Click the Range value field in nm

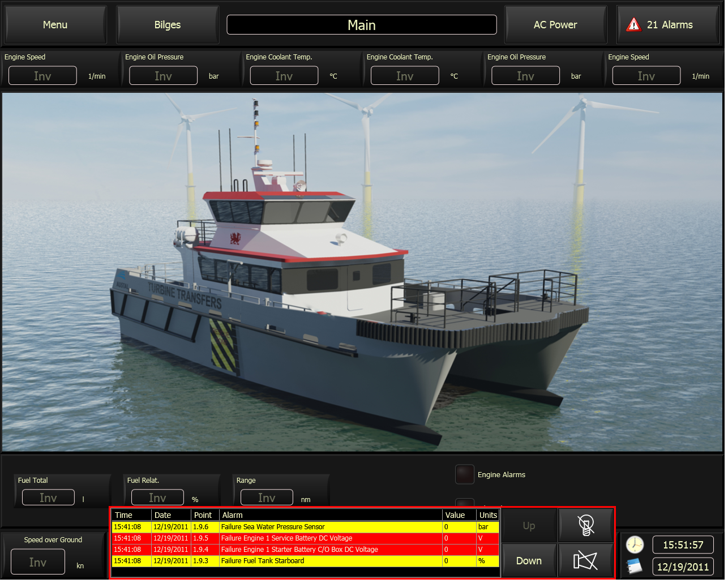(267, 498)
